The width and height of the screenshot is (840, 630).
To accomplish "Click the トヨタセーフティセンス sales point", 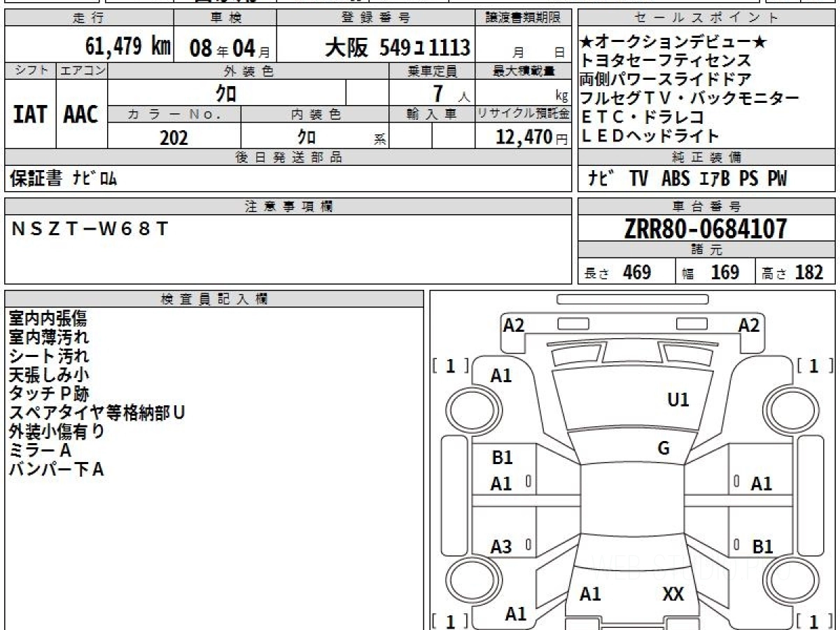I will pyautogui.click(x=666, y=61).
